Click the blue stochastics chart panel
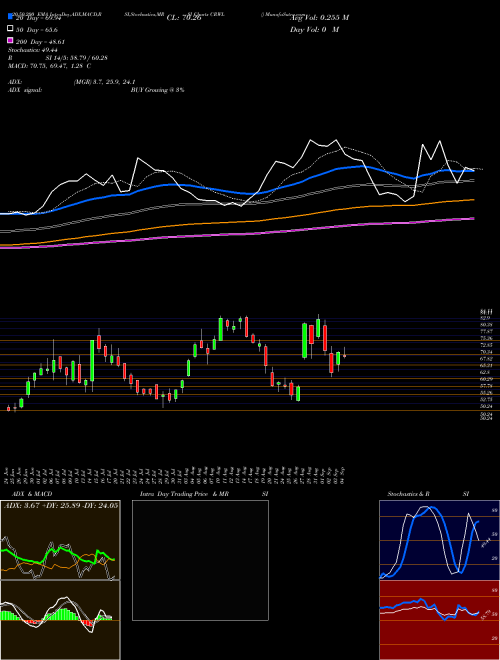The image size is (500, 660). tap(439, 540)
